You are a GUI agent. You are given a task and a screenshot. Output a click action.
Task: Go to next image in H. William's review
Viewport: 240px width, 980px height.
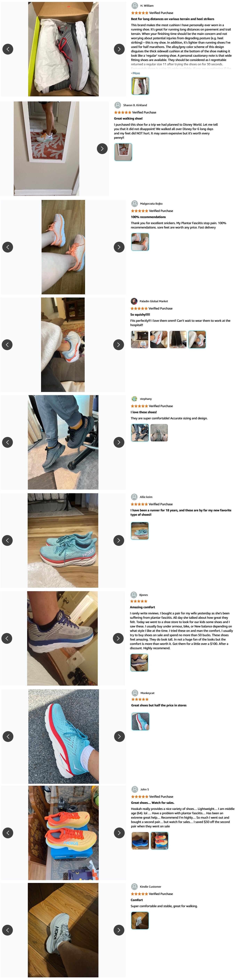point(119,49)
